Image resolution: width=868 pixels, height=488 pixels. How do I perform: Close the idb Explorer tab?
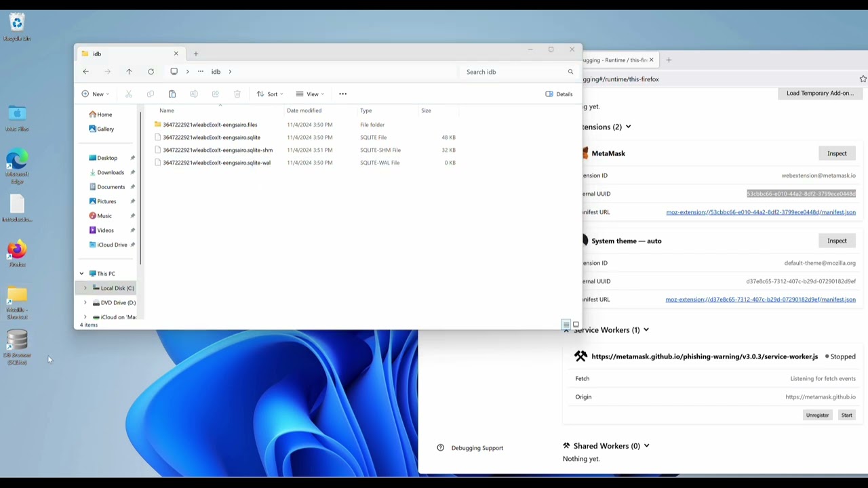176,54
